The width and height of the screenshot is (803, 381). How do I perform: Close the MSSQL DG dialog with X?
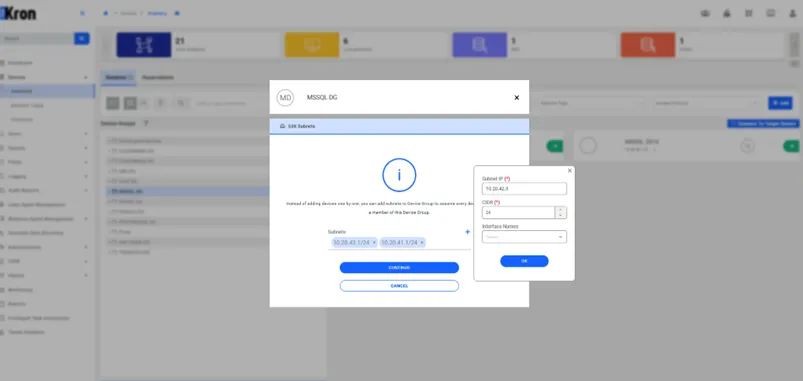[517, 98]
